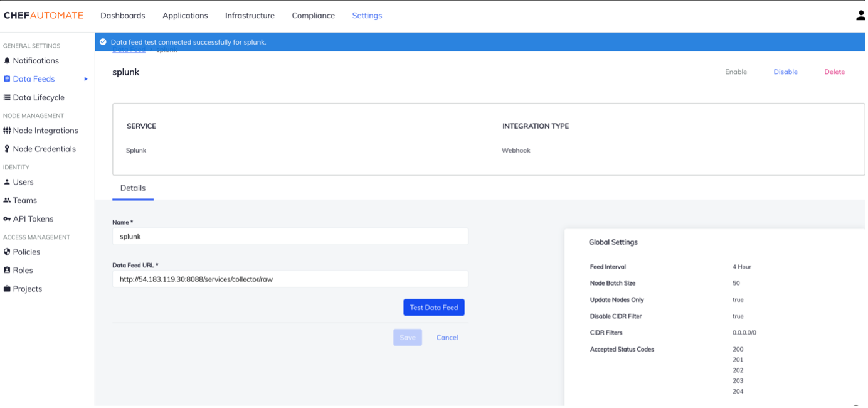Click the Cancel link

(x=447, y=338)
